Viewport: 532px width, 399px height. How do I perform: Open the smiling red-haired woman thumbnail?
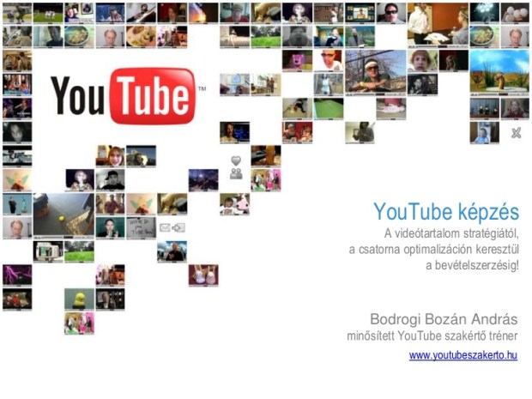pyautogui.click(x=110, y=156)
